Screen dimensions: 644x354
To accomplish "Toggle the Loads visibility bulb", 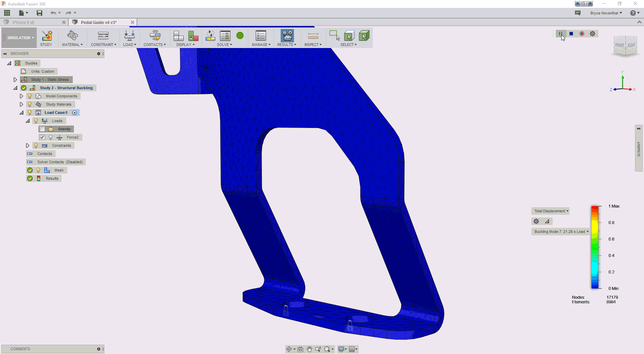I will click(36, 121).
